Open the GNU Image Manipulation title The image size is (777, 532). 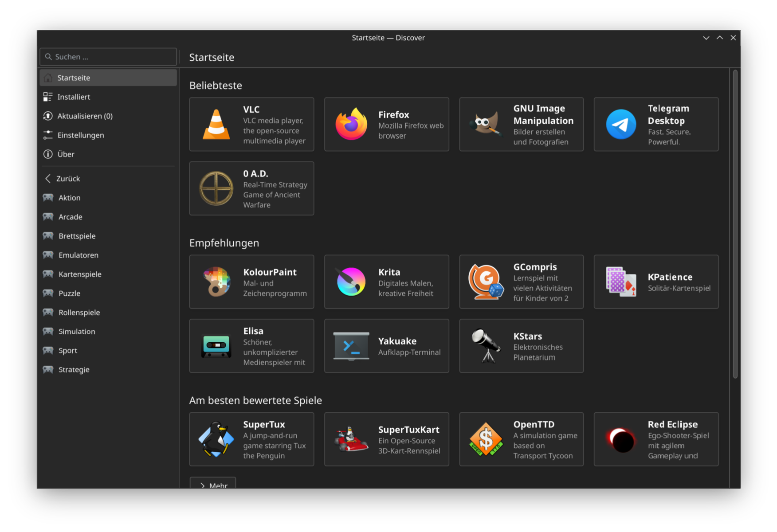coord(543,114)
